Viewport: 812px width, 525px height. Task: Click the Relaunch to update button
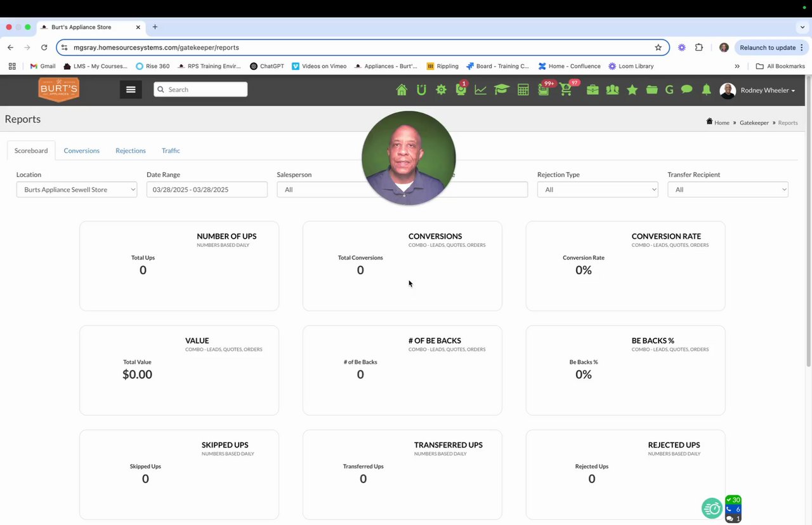click(771, 48)
